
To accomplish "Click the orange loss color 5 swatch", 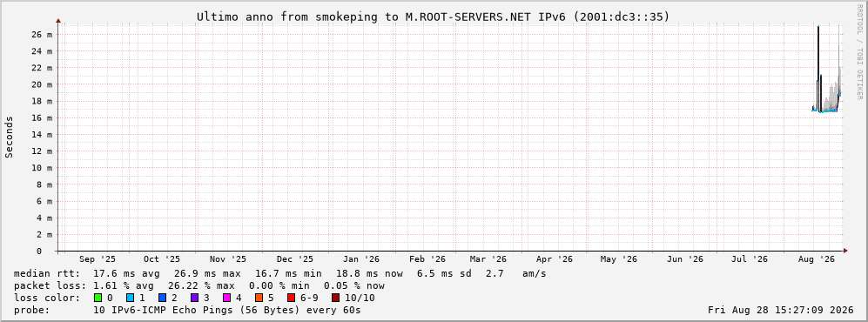I will click(259, 298).
